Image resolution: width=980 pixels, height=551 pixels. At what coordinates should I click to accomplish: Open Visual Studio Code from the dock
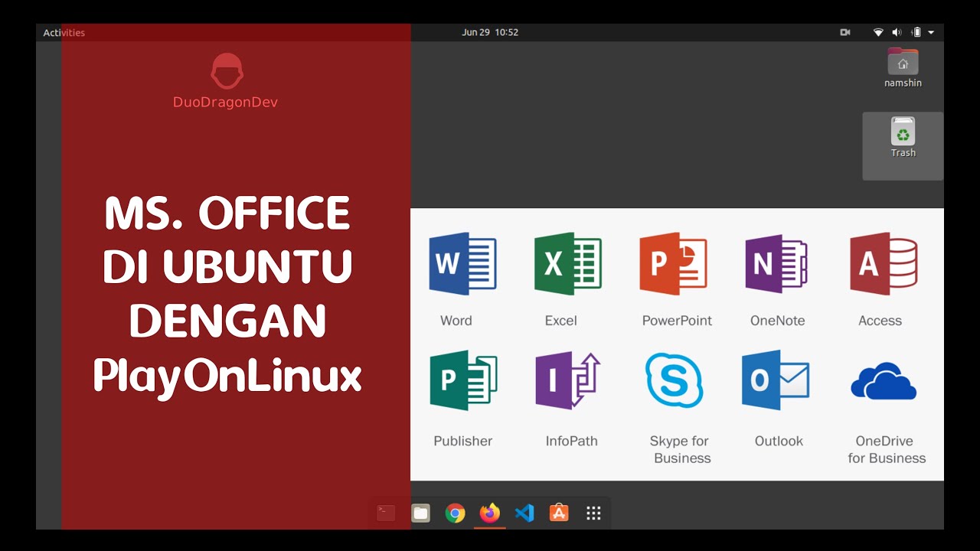tap(524, 514)
